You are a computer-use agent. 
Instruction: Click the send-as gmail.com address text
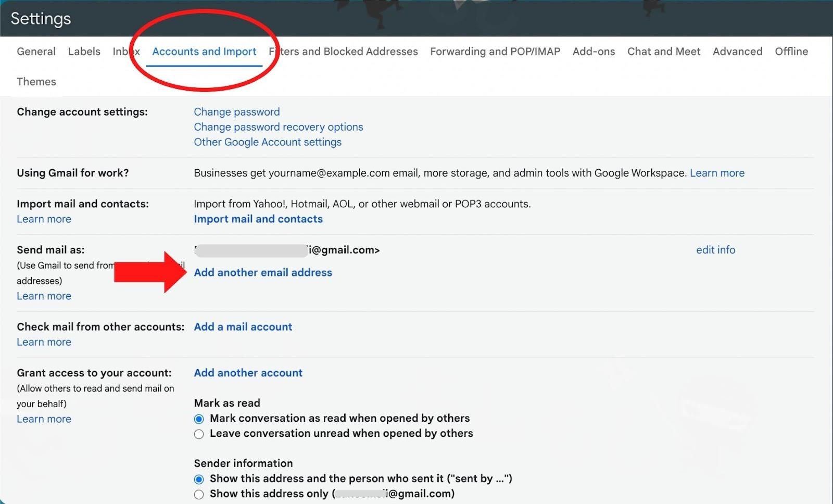[287, 250]
